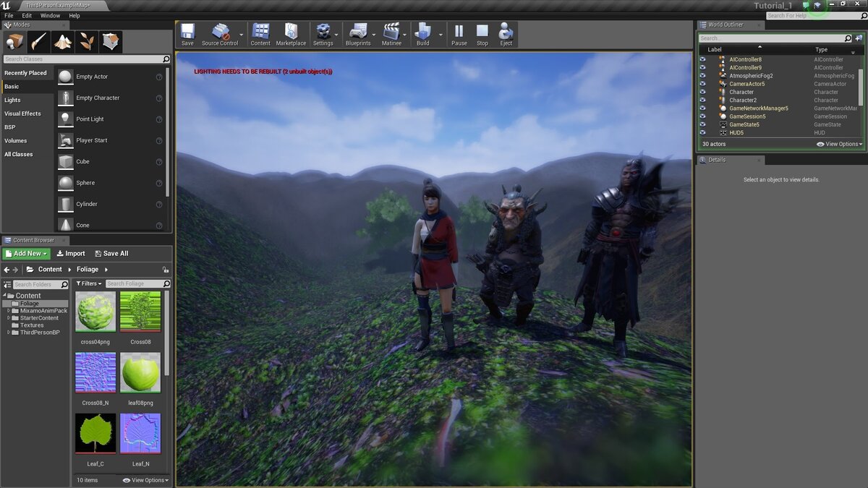Hide the Character actor via eye icon
The image size is (868, 488).
click(x=702, y=92)
